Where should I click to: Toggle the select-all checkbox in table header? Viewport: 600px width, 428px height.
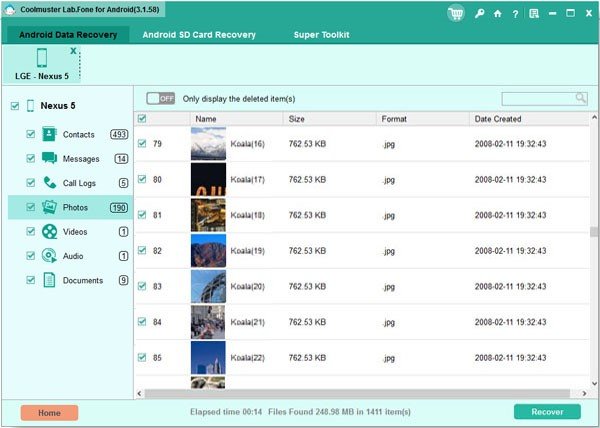pos(142,119)
